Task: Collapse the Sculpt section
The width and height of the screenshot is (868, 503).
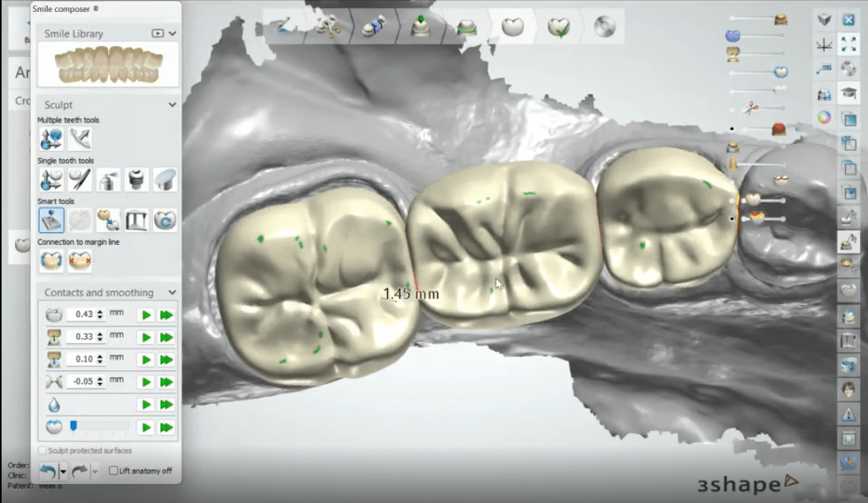Action: pos(172,105)
